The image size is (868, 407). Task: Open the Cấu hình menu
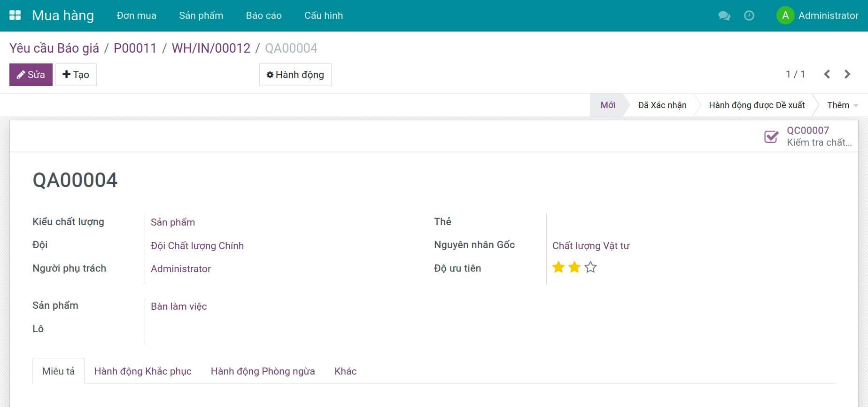pos(324,16)
